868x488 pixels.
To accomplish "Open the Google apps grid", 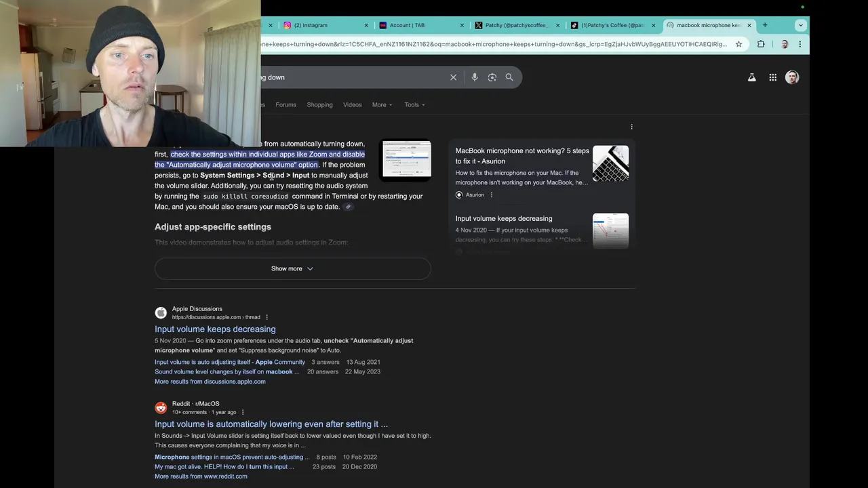I will coord(772,77).
